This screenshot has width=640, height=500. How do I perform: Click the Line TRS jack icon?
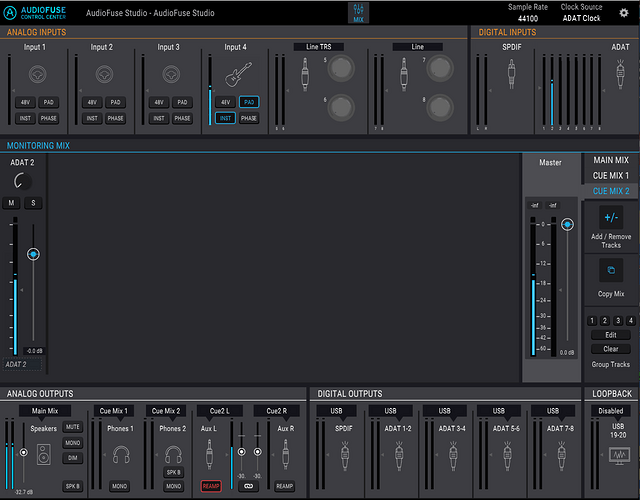pyautogui.click(x=304, y=74)
